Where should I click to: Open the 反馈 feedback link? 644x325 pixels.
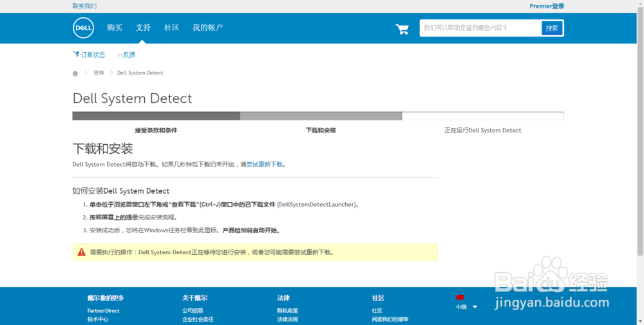(126, 55)
